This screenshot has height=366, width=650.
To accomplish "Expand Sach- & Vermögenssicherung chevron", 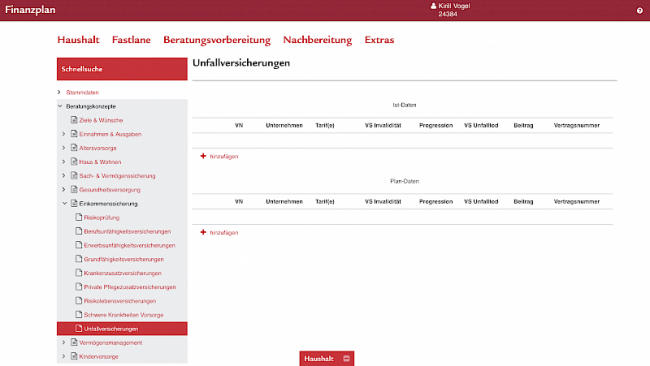I will pyautogui.click(x=64, y=175).
